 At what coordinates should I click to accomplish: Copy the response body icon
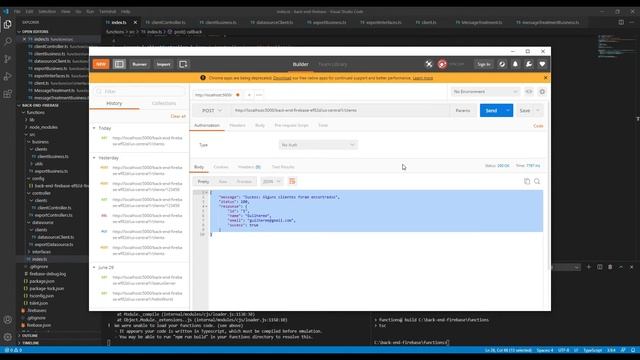point(527,182)
